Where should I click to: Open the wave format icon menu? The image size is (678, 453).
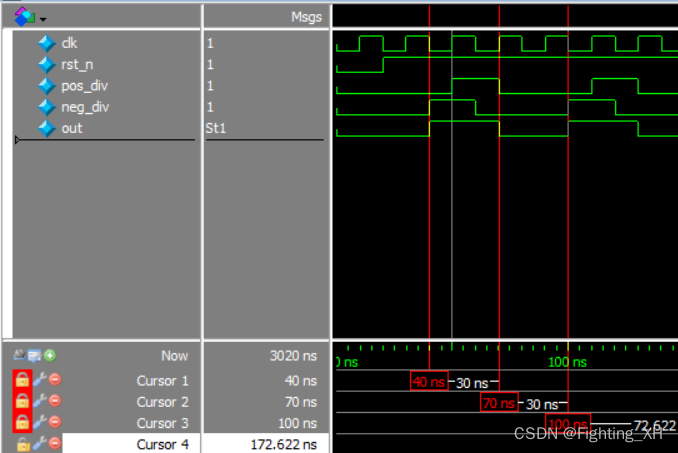pos(24,17)
